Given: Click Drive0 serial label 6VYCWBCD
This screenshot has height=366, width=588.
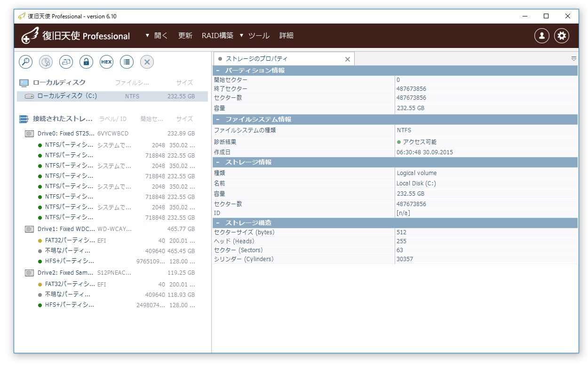Looking at the screenshot, I should pyautogui.click(x=113, y=134).
